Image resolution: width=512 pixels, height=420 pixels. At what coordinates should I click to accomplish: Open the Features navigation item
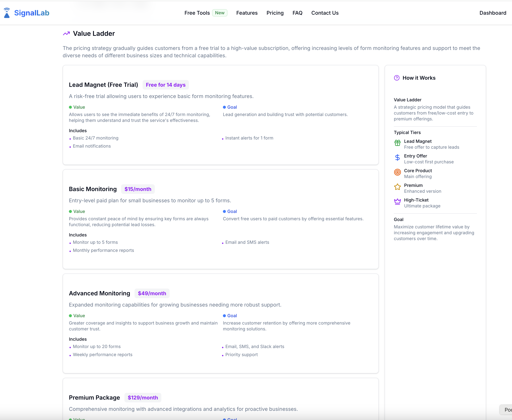[x=247, y=13]
